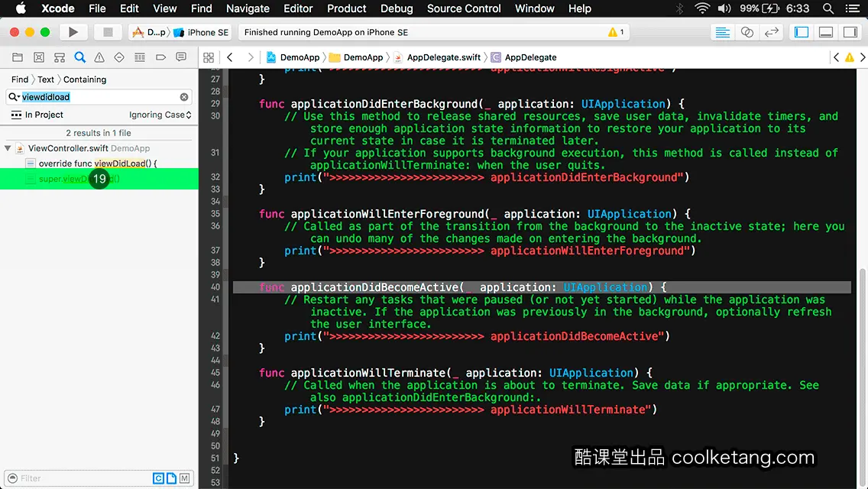868x489 pixels.
Task: Open the breakpoint navigator icon
Action: pyautogui.click(x=160, y=57)
